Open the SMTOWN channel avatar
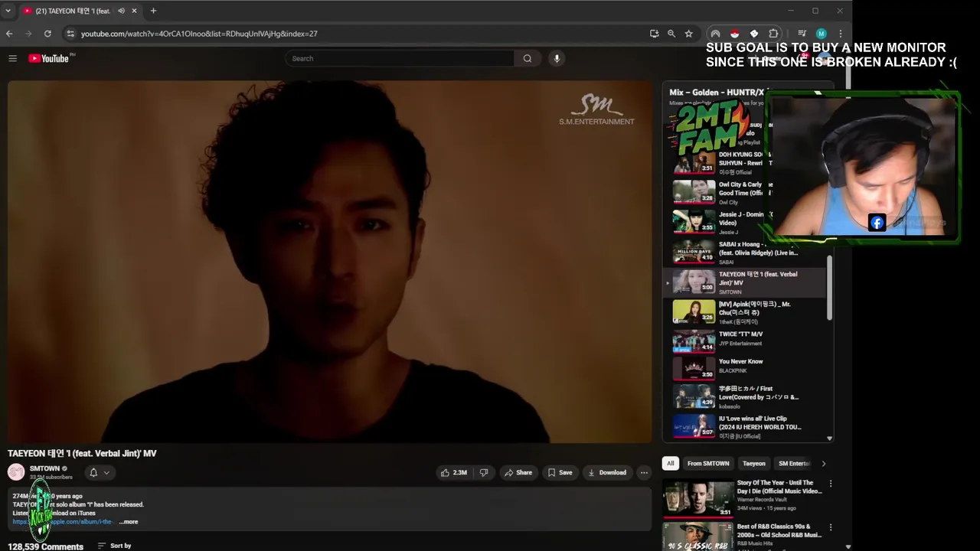The height and width of the screenshot is (551, 980). point(16,472)
